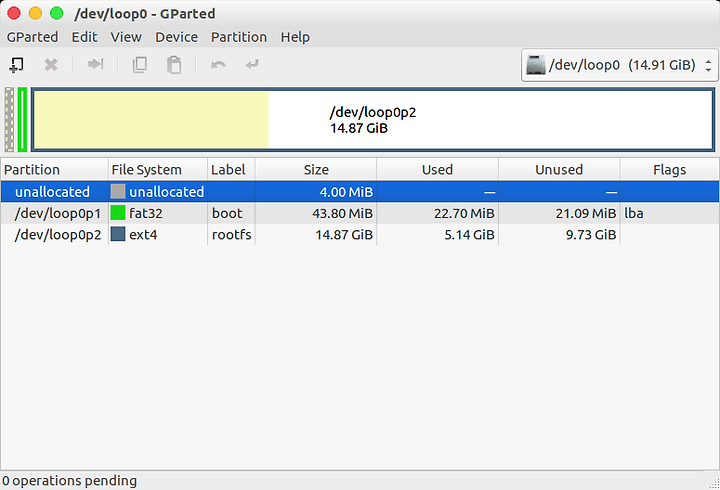The width and height of the screenshot is (720, 490).
Task: Select the /dev/loop0p2 ext4 row
Action: (x=360, y=235)
